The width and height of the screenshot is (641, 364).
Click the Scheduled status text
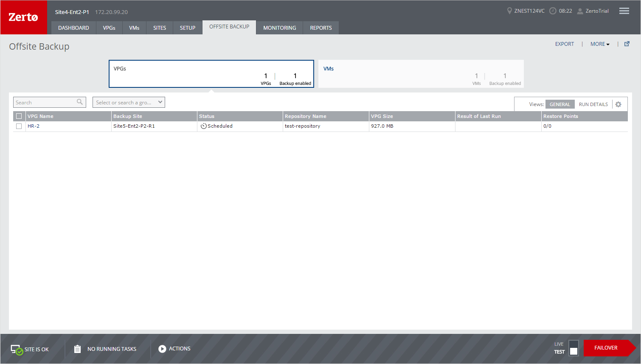220,126
